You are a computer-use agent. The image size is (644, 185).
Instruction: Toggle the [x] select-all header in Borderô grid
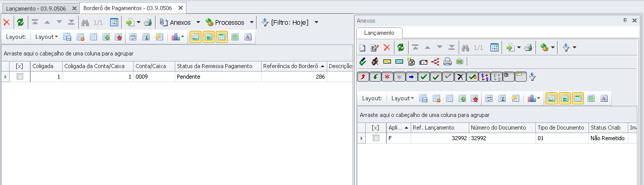[20, 66]
